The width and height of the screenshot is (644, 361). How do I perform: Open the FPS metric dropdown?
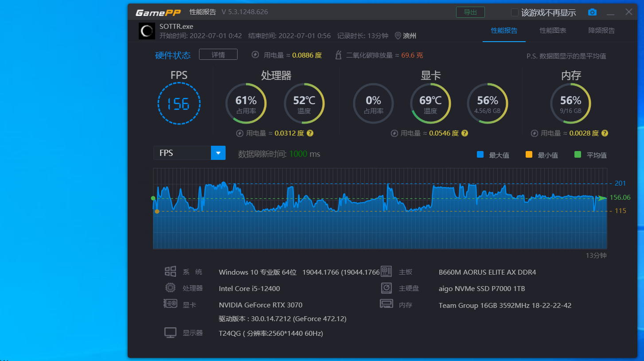pyautogui.click(x=218, y=152)
